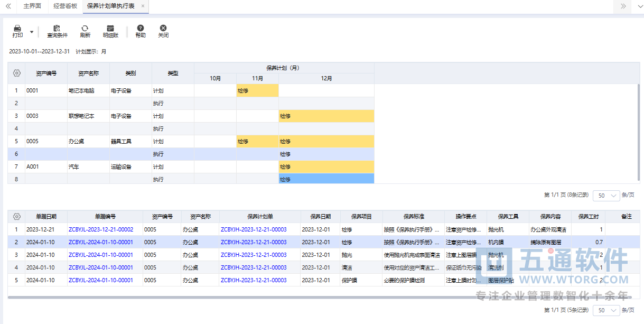
Task: Click the Refresh (刷新) icon
Action: tap(85, 31)
